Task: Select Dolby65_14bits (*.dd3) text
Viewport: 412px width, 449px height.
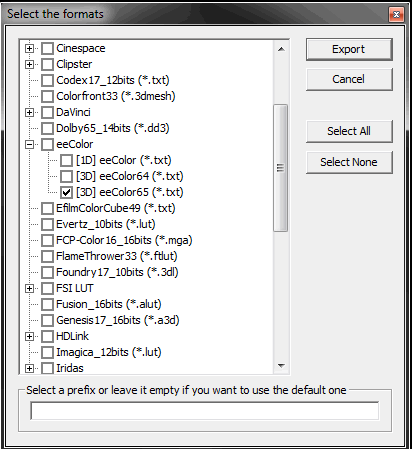Action: (113, 128)
